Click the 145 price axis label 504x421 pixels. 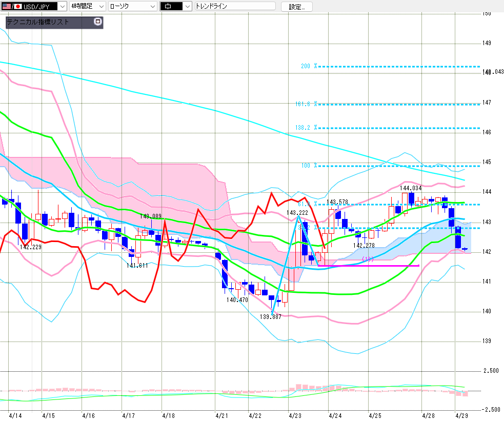point(487,162)
